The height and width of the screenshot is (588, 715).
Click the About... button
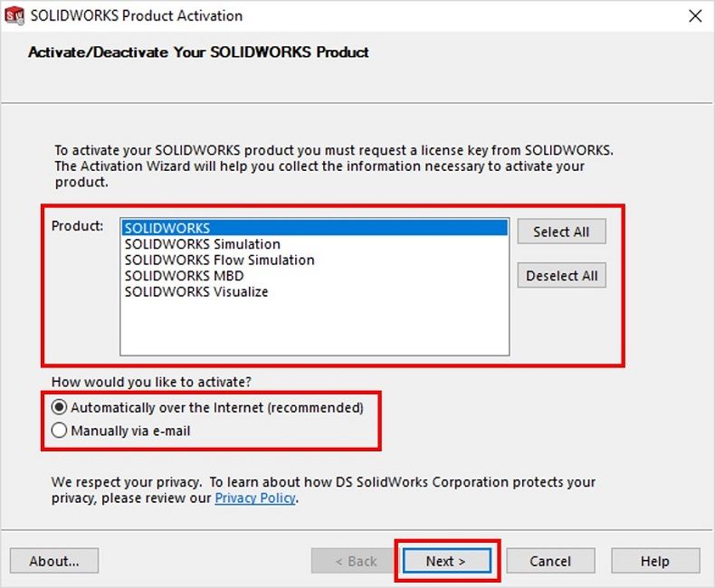point(54,561)
